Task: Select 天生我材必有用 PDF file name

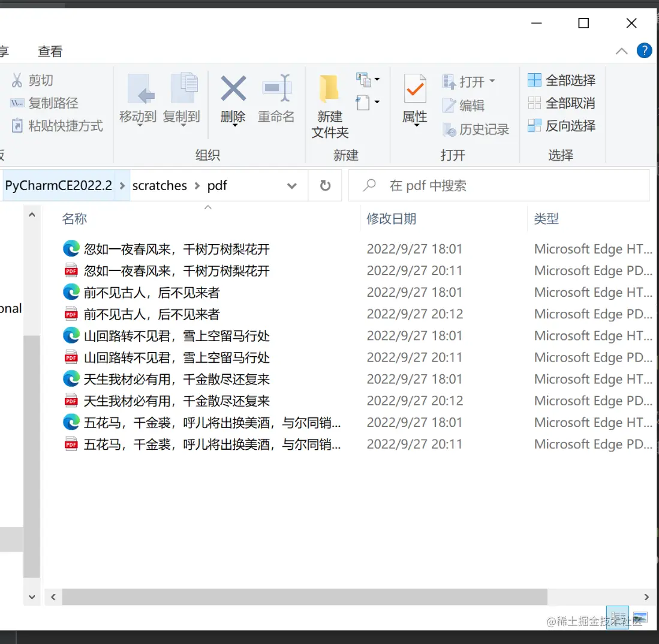Action: pos(176,401)
